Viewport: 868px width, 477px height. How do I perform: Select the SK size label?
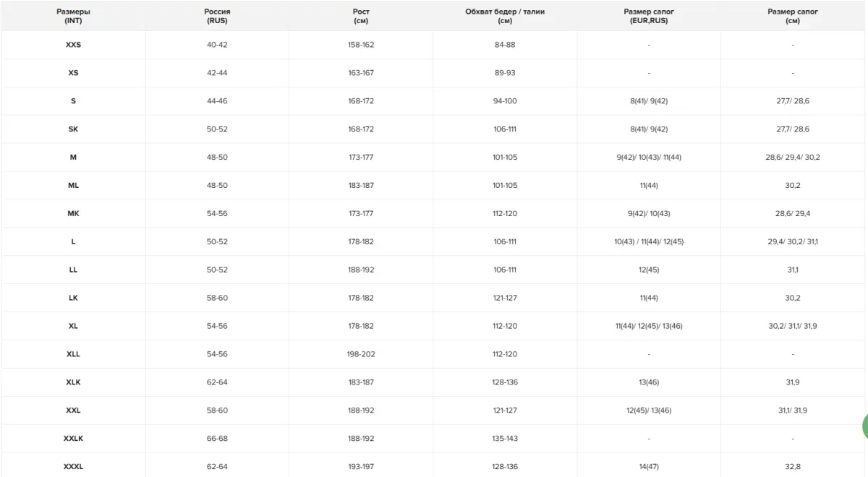tap(73, 129)
